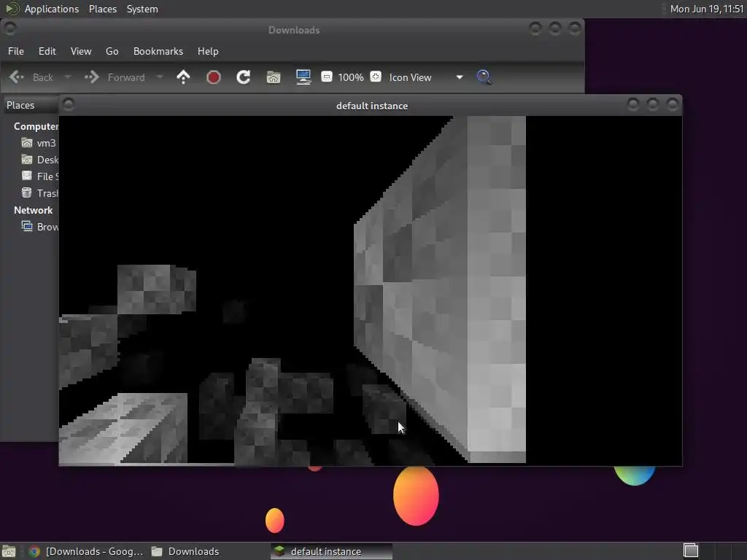Open Computer location icon in toolbar
This screenshot has height=560, width=747.
click(303, 77)
